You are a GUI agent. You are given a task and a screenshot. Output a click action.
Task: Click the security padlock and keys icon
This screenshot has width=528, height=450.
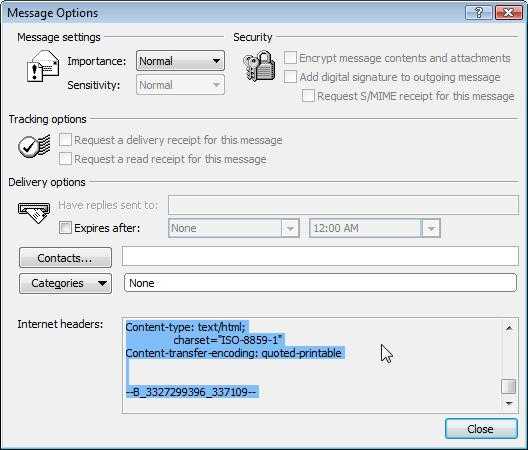click(x=259, y=66)
